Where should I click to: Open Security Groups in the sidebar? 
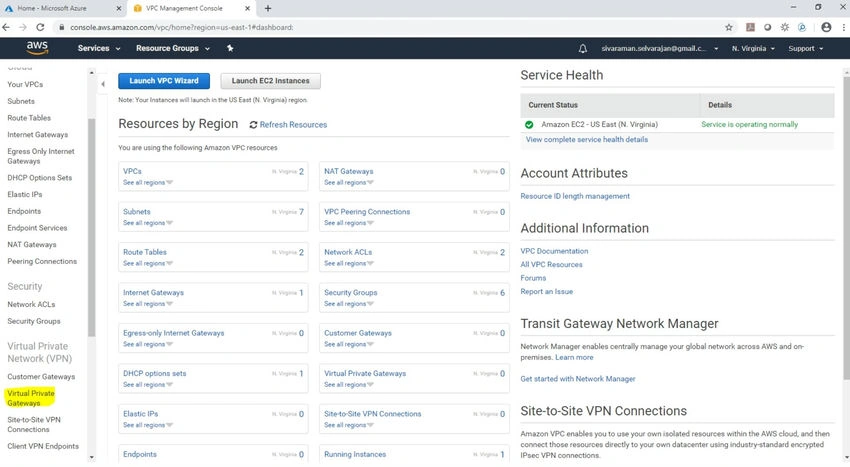(x=34, y=321)
